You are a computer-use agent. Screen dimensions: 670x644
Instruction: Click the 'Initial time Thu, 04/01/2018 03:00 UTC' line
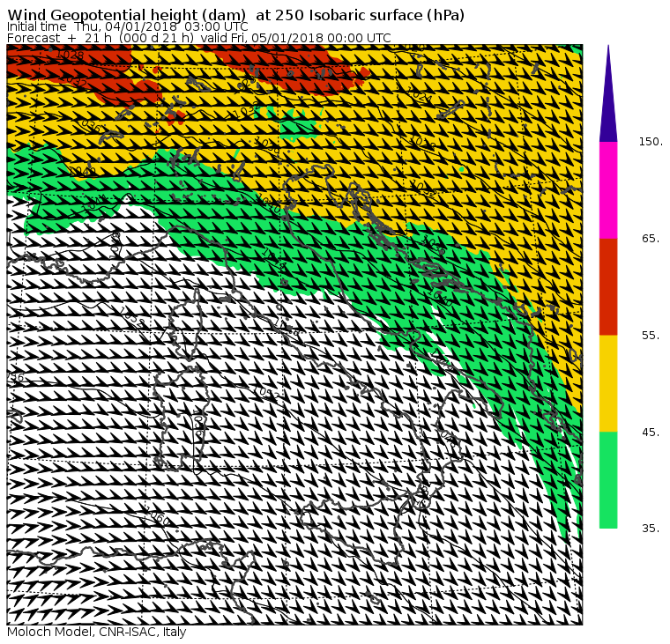[x=127, y=26]
